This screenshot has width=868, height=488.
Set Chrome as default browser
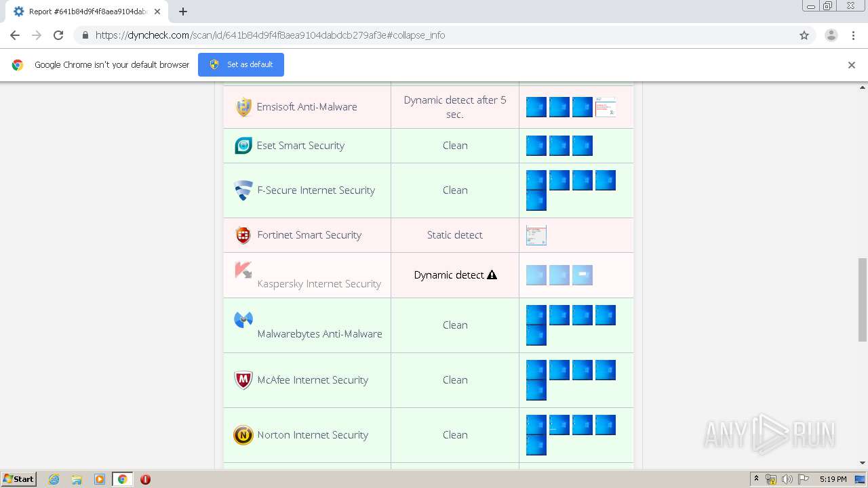point(241,64)
